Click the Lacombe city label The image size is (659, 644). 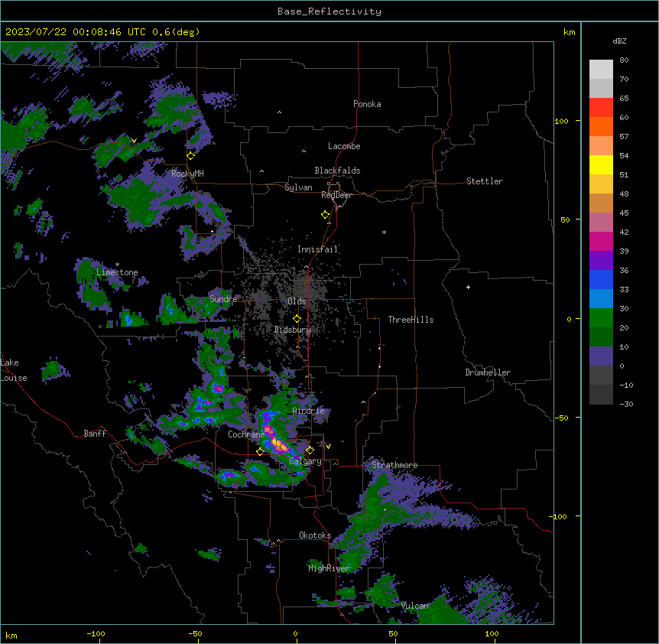pyautogui.click(x=344, y=146)
